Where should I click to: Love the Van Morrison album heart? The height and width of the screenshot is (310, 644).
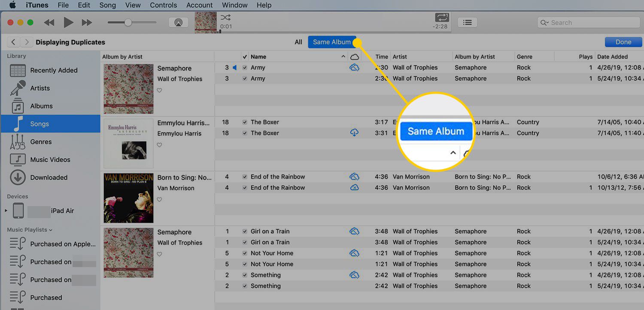pyautogui.click(x=159, y=200)
